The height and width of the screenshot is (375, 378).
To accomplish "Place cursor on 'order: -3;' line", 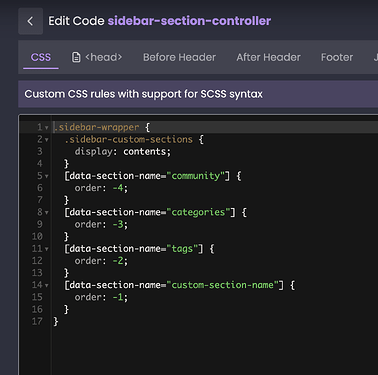I will (101, 225).
